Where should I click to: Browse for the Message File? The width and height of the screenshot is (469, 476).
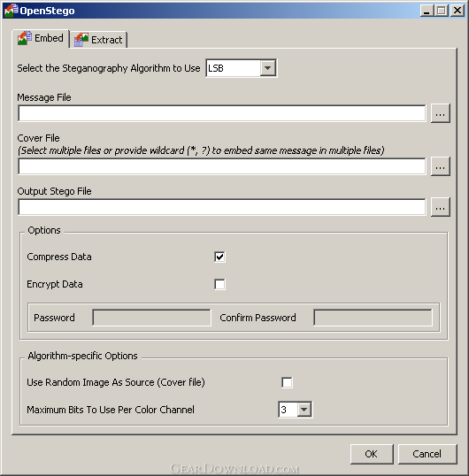(x=440, y=113)
